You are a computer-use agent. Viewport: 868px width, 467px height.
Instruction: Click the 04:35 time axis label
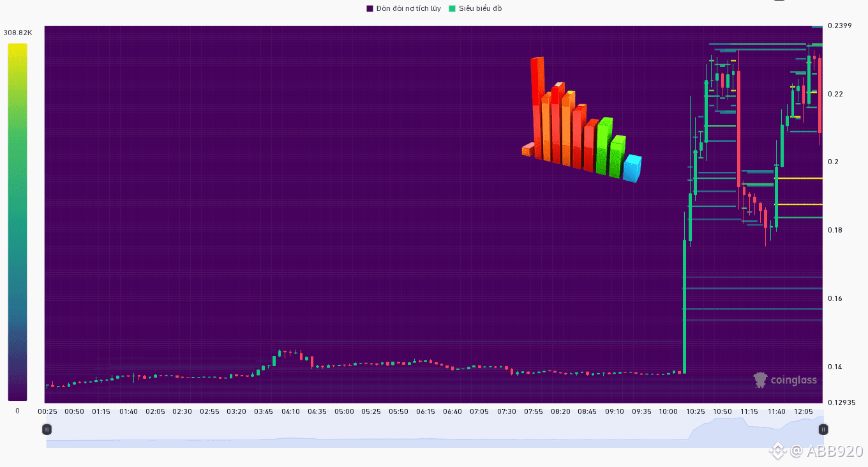click(317, 411)
